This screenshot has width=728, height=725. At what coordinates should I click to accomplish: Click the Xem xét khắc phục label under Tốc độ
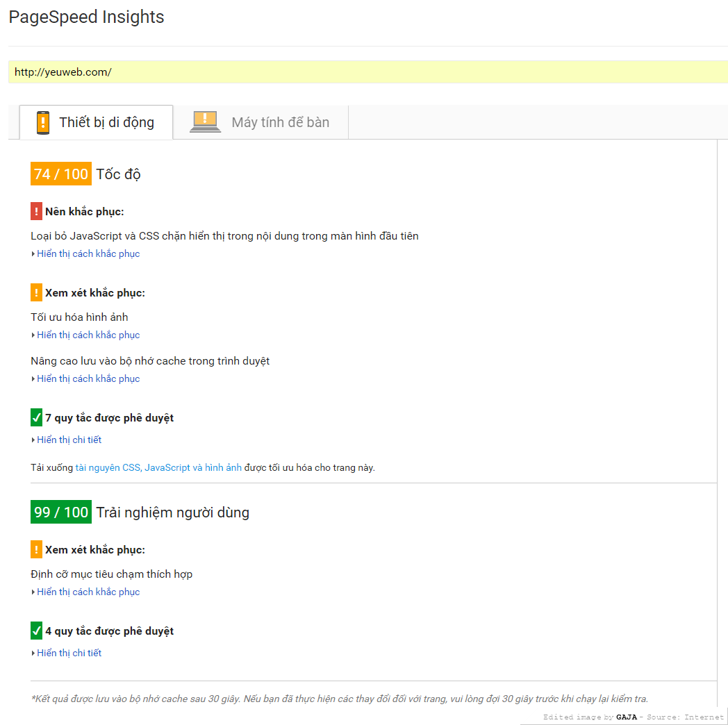[95, 293]
